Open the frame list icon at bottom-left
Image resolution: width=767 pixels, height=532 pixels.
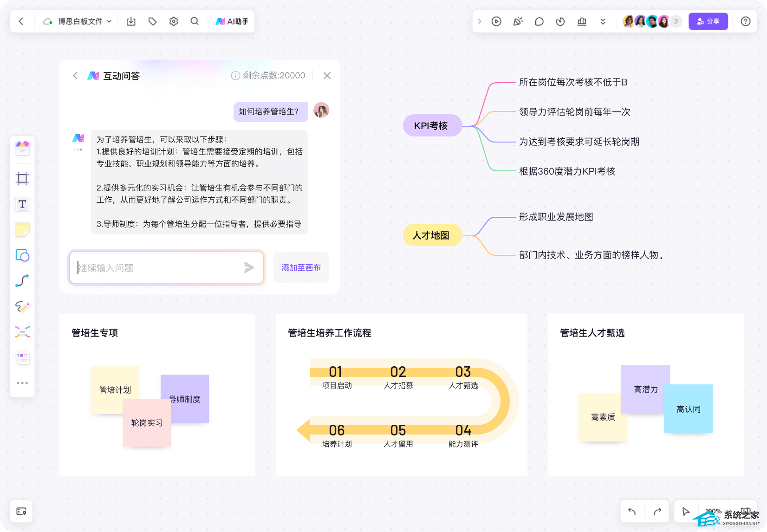pyautogui.click(x=21, y=511)
